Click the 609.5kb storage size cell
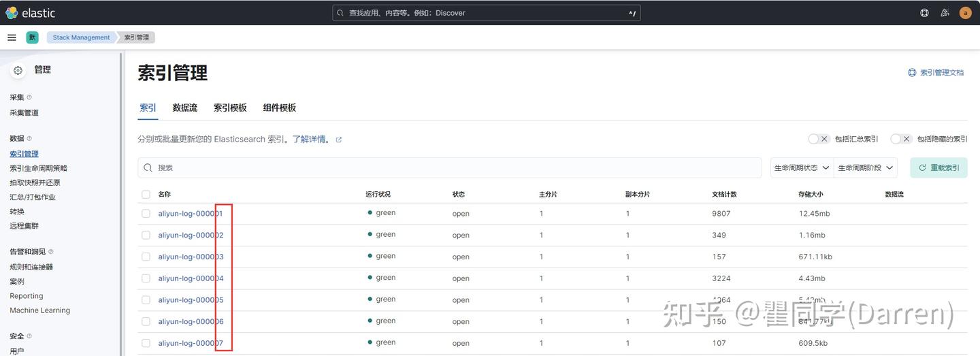This screenshot has width=980, height=356. tap(813, 343)
